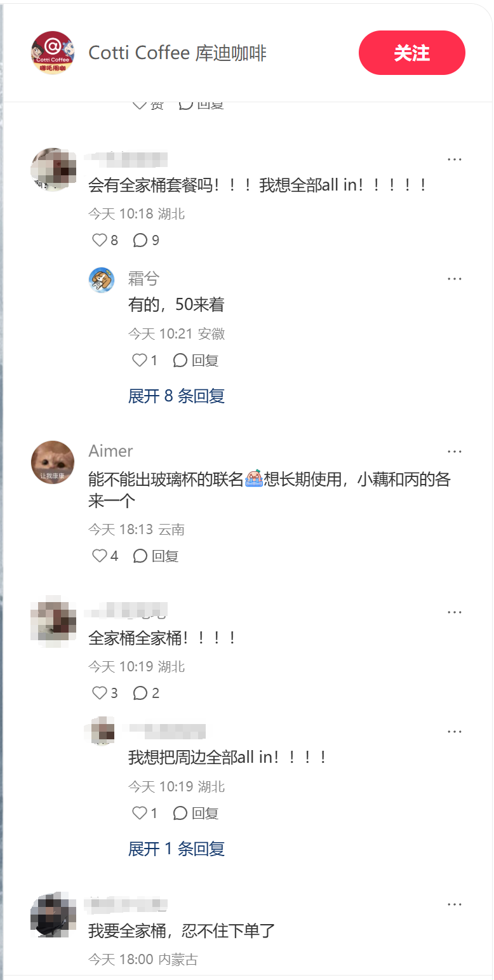494x980 pixels.
Task: Reply to Aimer's comment via 回复
Action: [x=156, y=556]
